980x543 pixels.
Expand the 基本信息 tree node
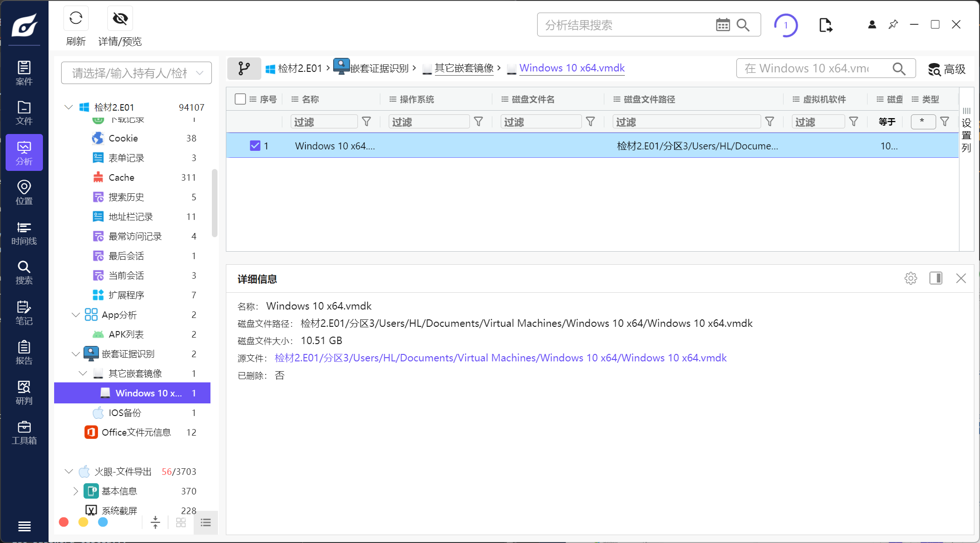tap(76, 491)
